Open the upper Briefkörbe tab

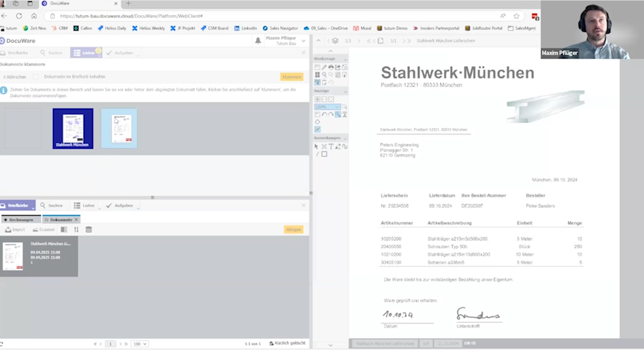pos(15,53)
